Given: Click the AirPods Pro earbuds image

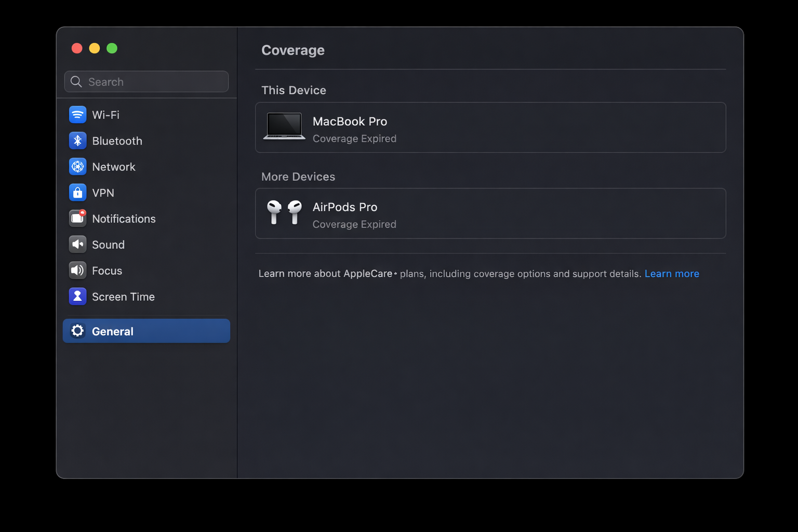Looking at the screenshot, I should coord(284,213).
